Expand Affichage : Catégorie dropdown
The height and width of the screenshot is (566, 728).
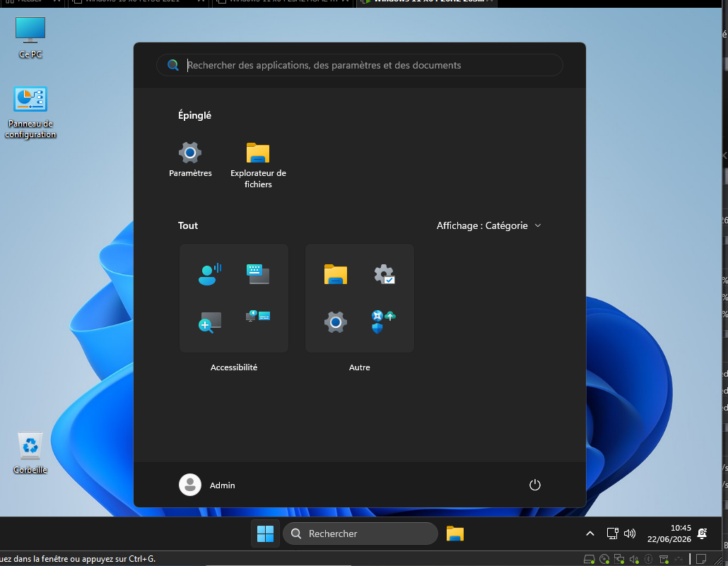489,225
